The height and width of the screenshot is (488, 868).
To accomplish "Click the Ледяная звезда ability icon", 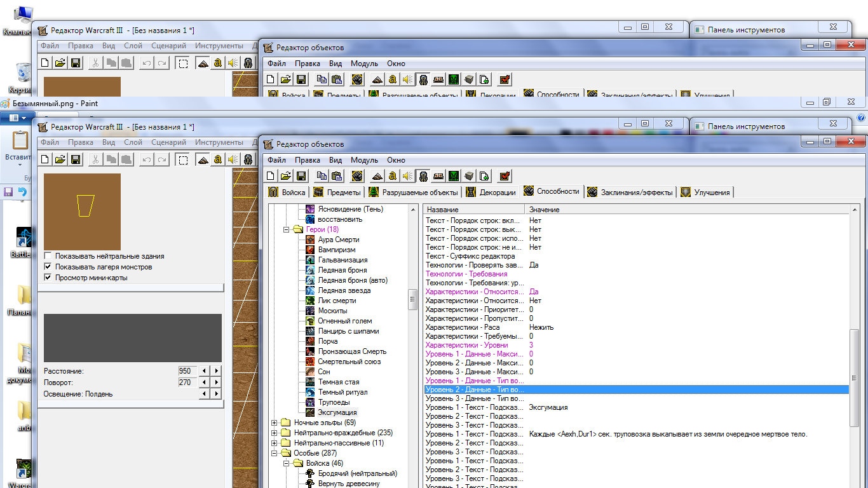I will pyautogui.click(x=310, y=290).
